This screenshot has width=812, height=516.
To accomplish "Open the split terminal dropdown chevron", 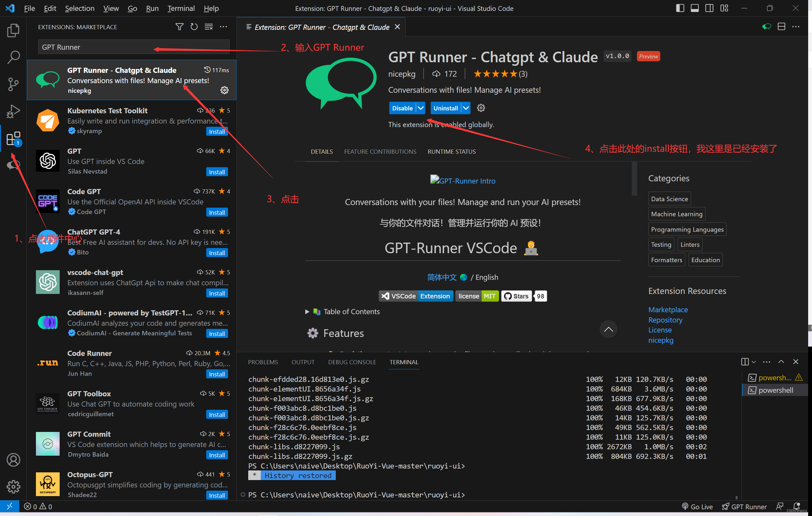I will (x=754, y=362).
